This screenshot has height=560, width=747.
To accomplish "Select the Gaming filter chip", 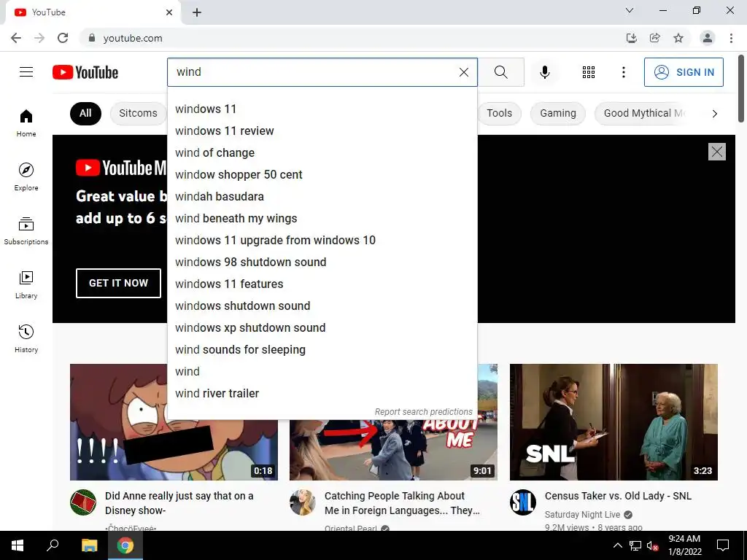I will [x=558, y=113].
